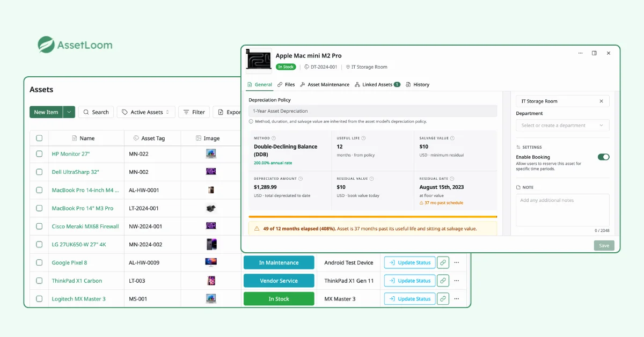Click the Save button
Viewport: 644px width, 337px height.
(x=604, y=245)
